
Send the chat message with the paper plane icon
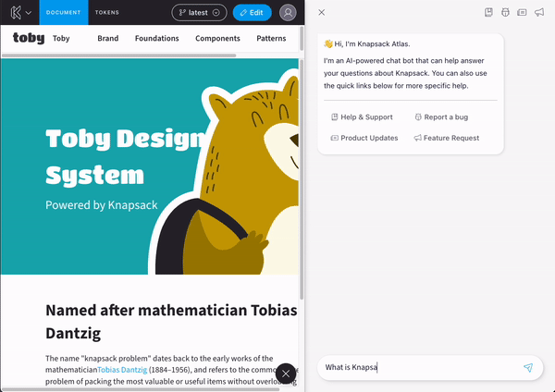528,368
